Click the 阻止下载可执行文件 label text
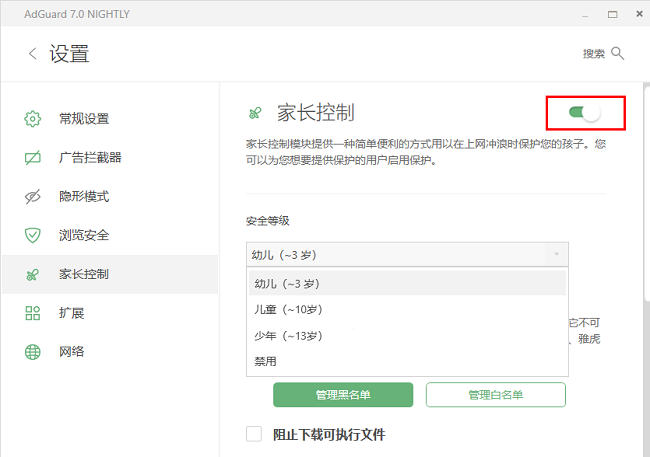Image resolution: width=650 pixels, height=457 pixels. coord(329,435)
